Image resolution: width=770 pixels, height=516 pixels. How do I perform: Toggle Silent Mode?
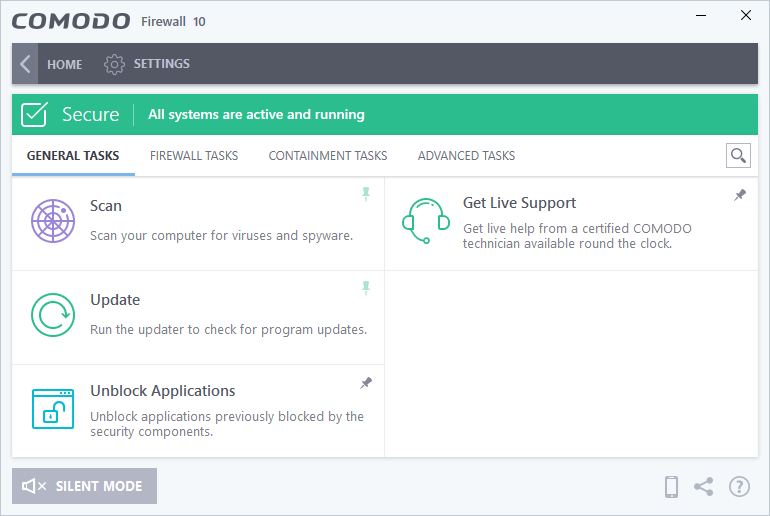[x=84, y=486]
